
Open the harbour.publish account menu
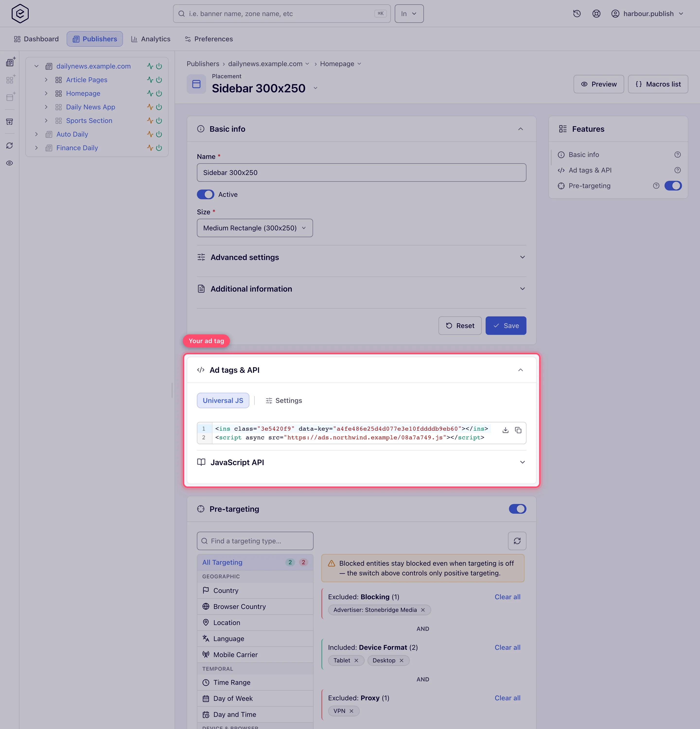pos(647,14)
